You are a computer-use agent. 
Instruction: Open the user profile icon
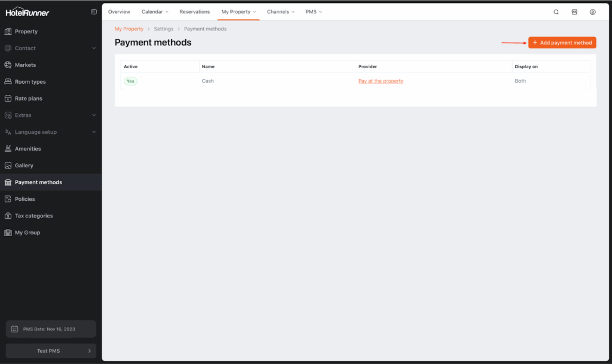pyautogui.click(x=592, y=12)
